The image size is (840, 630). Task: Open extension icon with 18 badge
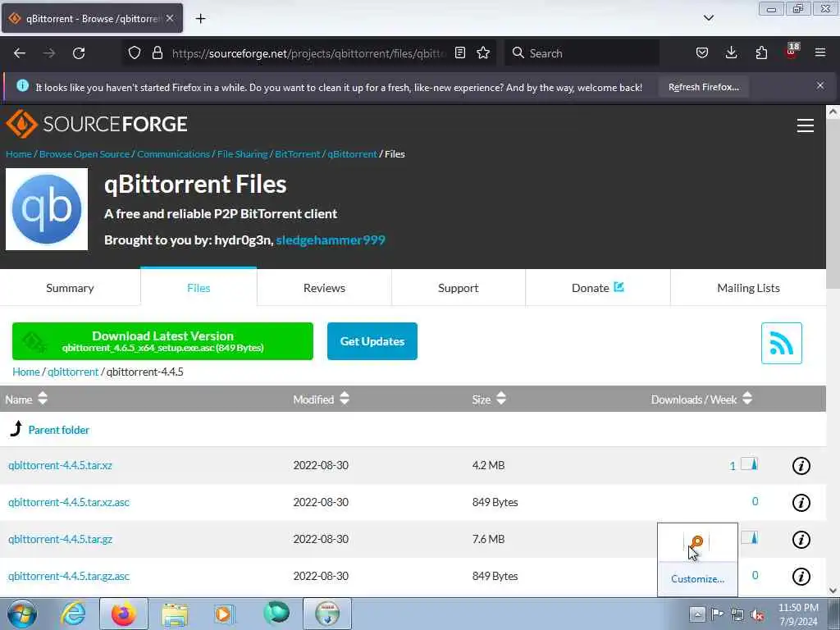pos(792,52)
